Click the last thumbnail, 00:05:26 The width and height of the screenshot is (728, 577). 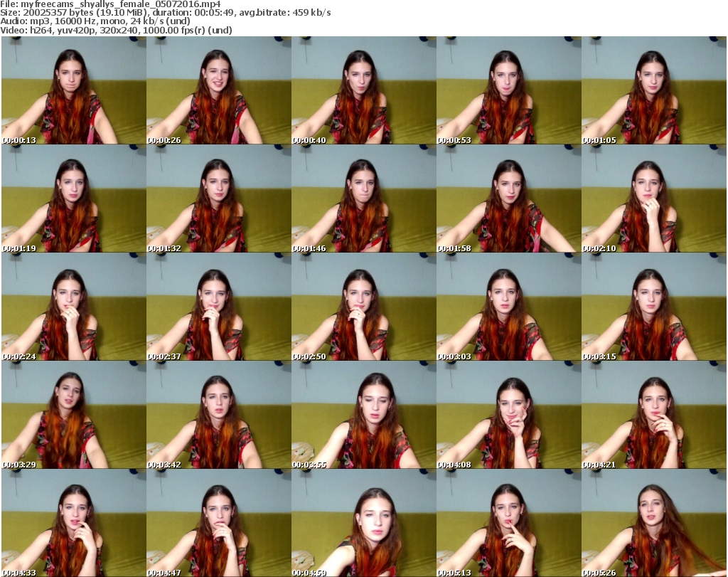pyautogui.click(x=654, y=523)
